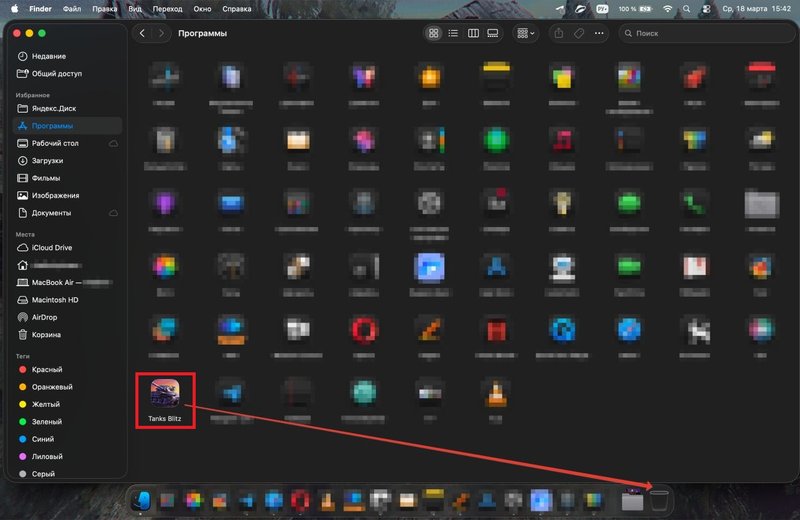The height and width of the screenshot is (520, 800).
Task: Switch to icon grid view
Action: coord(433,33)
